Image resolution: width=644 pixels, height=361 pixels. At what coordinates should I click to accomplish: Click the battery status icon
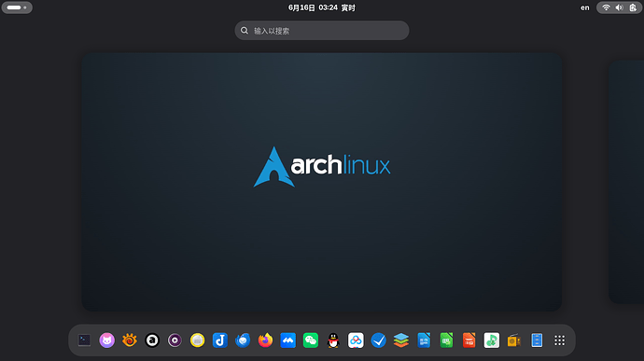(633, 7)
